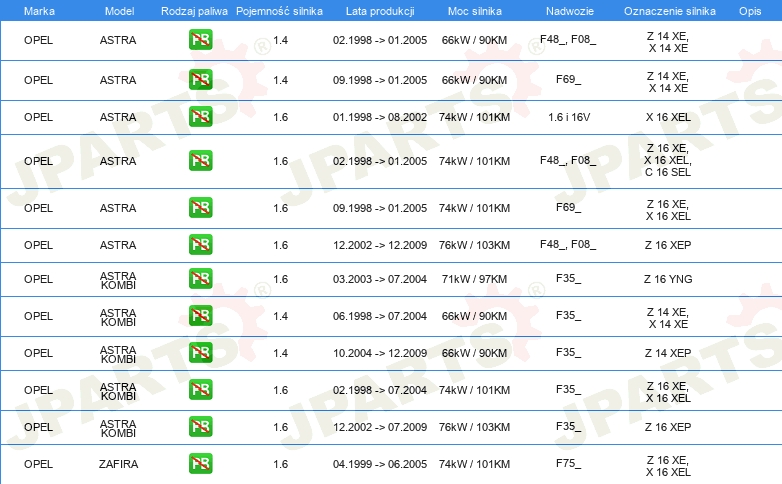This screenshot has height=484, width=782.
Task: Click petrol fuel icon in 02.1998 -> 01.2005 1.4 row
Action: coord(200,39)
